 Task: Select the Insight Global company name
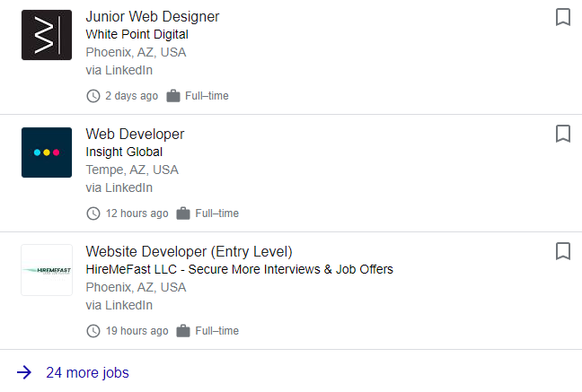(x=124, y=152)
